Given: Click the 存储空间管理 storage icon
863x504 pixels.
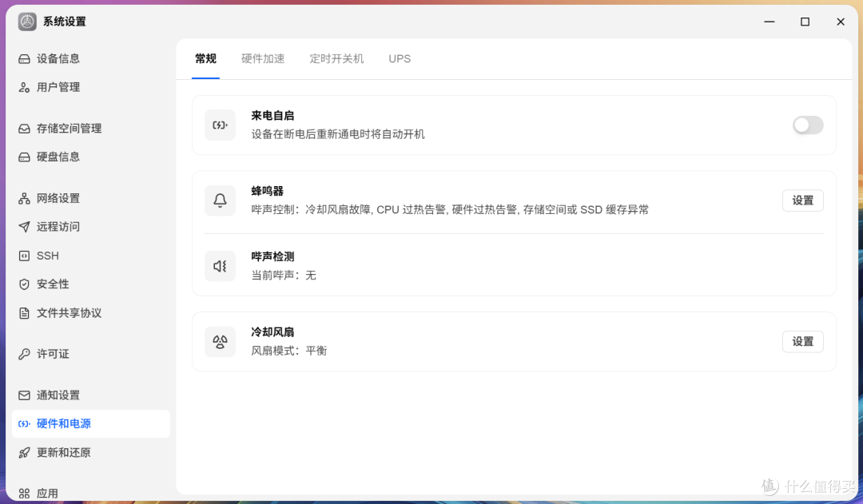Looking at the screenshot, I should point(24,129).
